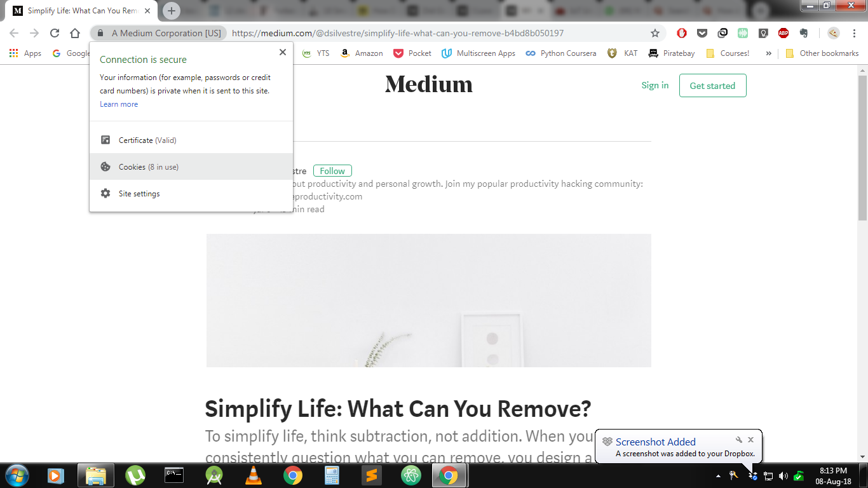Open uTorrent from the taskbar
Image resolution: width=868 pixels, height=488 pixels.
[135, 475]
